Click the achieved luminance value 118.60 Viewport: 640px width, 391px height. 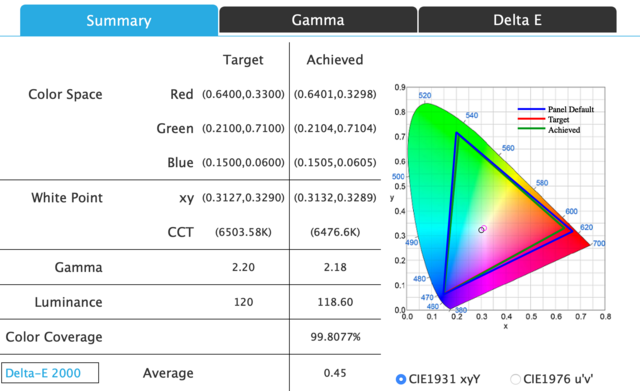coord(336,302)
